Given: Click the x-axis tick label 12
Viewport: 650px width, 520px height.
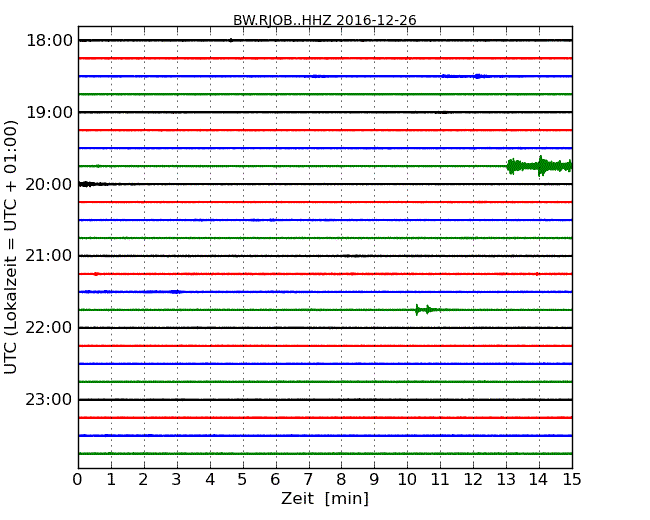Looking at the screenshot, I should [473, 480].
